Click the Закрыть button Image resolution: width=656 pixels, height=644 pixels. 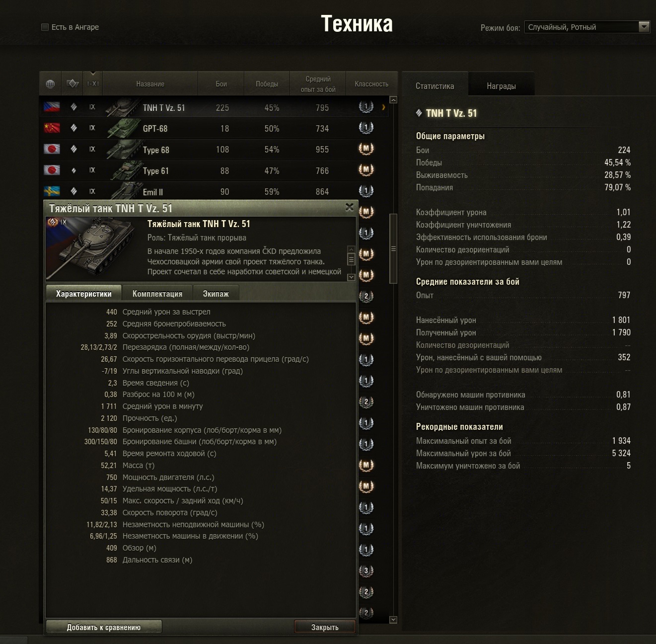tap(325, 627)
